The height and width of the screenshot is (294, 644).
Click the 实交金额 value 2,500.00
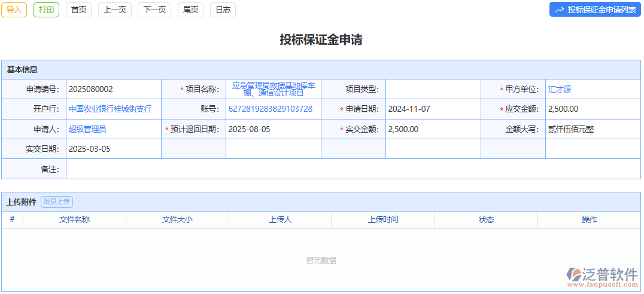(x=403, y=129)
